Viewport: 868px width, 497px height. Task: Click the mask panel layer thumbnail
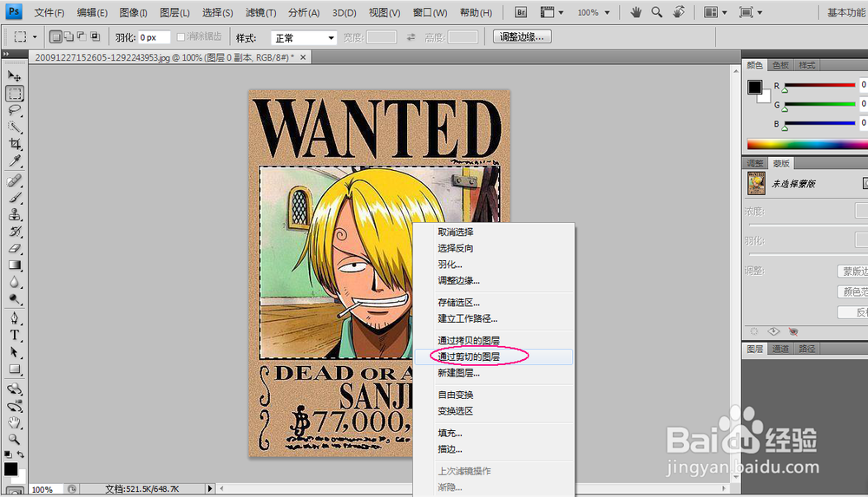tap(756, 183)
